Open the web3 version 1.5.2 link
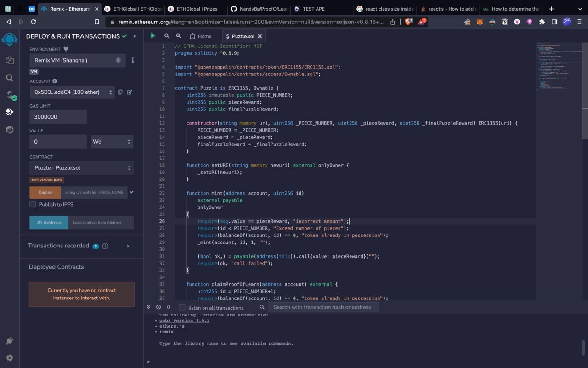588x368 pixels. click(x=184, y=320)
